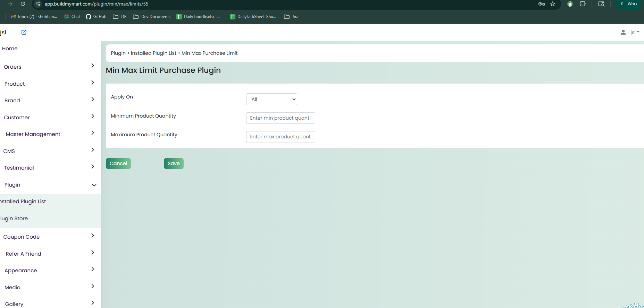Image resolution: width=644 pixels, height=308 pixels.
Task: Bookmark this page with the star icon
Action: [553, 4]
